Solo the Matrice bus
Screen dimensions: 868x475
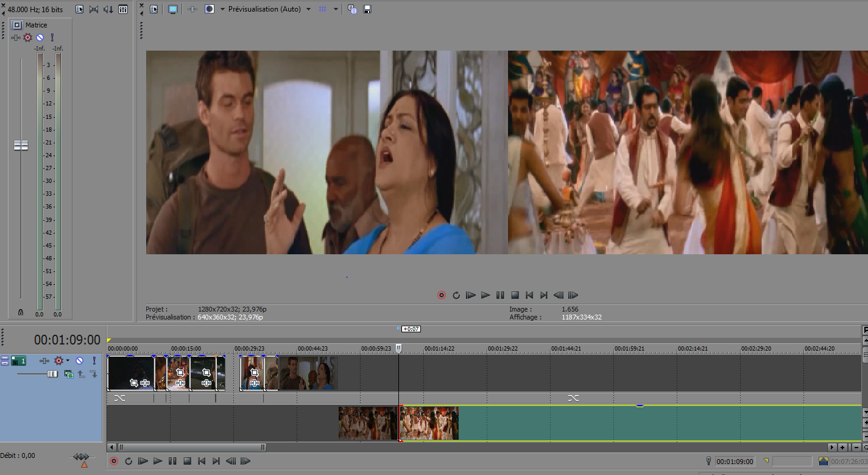pyautogui.click(x=52, y=38)
